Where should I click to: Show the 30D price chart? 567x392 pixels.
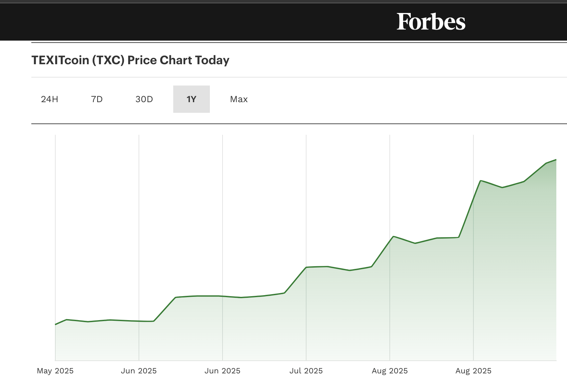pos(144,99)
